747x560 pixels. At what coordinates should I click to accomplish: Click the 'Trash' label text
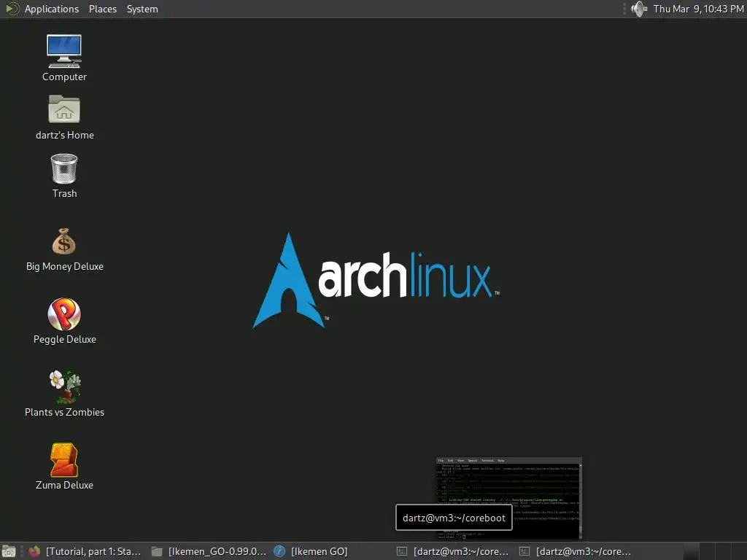click(64, 193)
